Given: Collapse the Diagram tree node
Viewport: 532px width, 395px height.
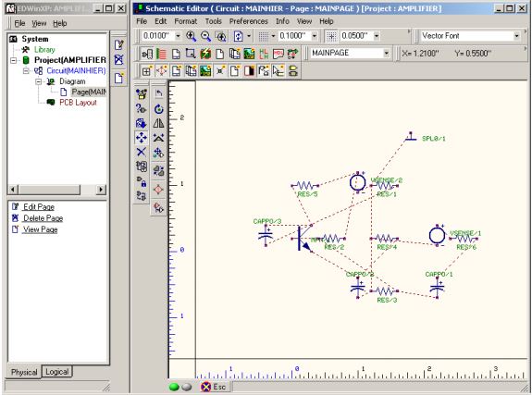Looking at the screenshot, I should (x=38, y=81).
